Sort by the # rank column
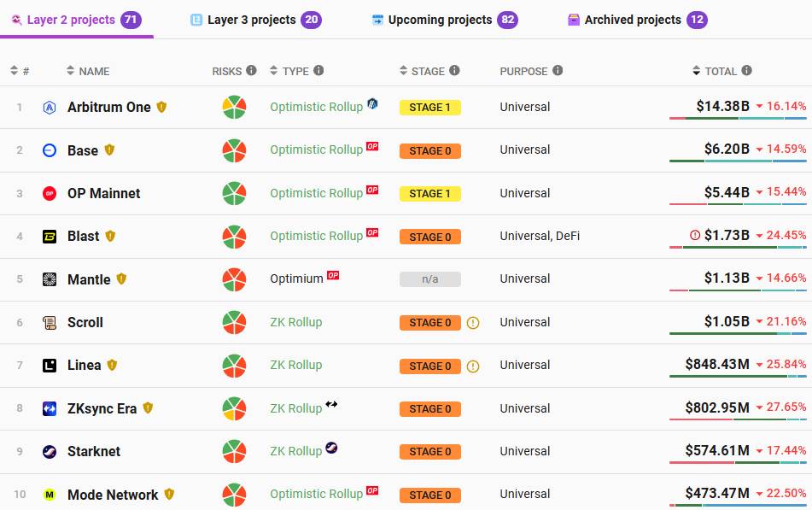Viewport: 812px width, 510px height. tap(19, 71)
